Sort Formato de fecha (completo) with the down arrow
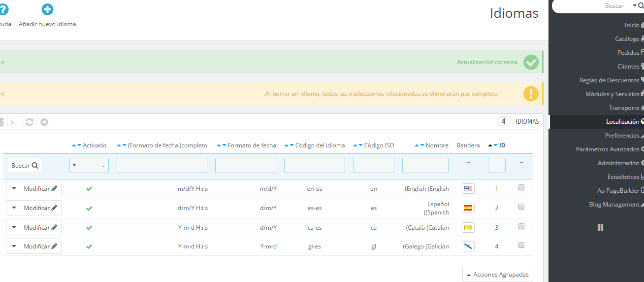 [x=124, y=145]
